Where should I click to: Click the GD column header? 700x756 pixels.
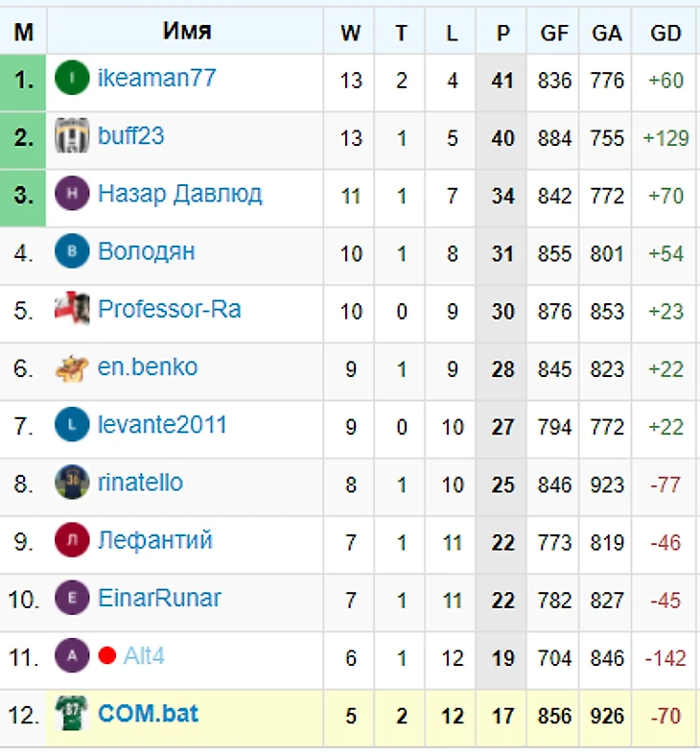665,33
